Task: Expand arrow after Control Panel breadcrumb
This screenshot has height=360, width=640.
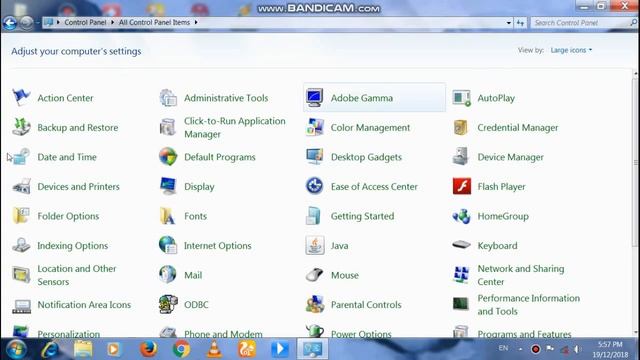Action: pyautogui.click(x=112, y=22)
